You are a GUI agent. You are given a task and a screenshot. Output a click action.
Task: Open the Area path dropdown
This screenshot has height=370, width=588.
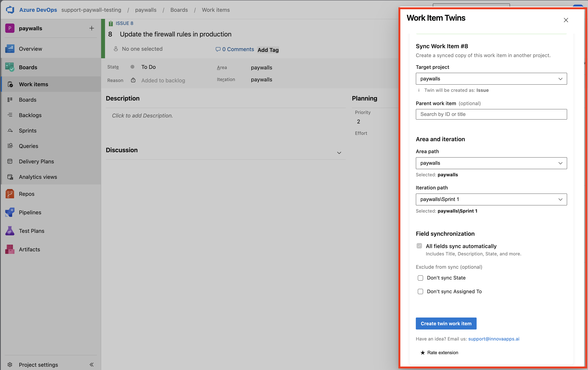491,163
